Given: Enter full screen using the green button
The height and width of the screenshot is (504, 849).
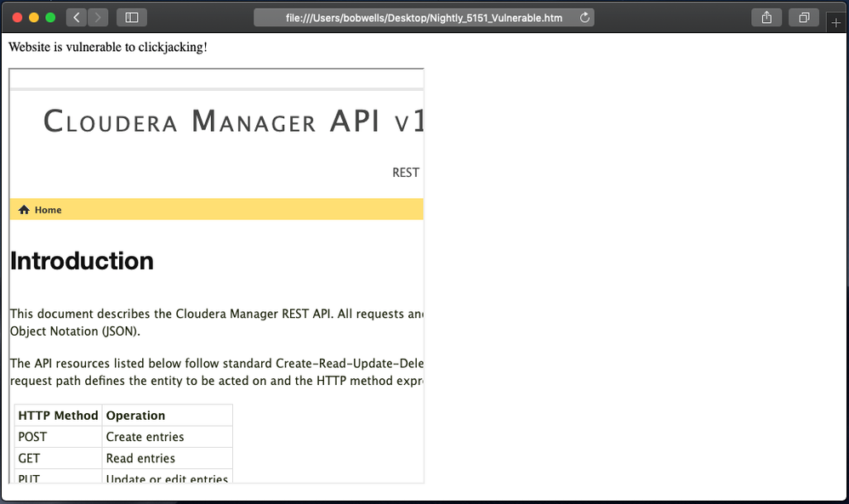Looking at the screenshot, I should click(50, 17).
